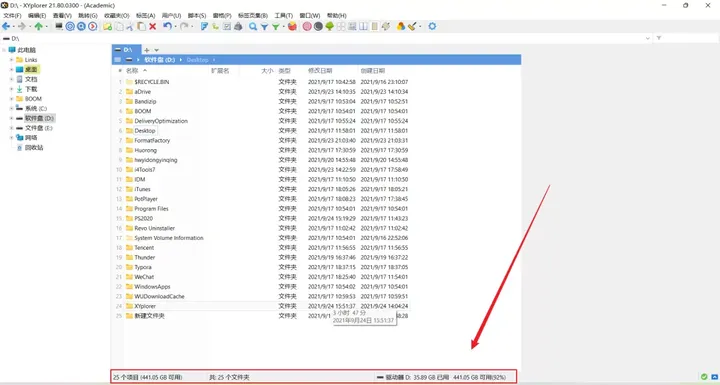Open the 工具(T) menu

[x=283, y=16]
